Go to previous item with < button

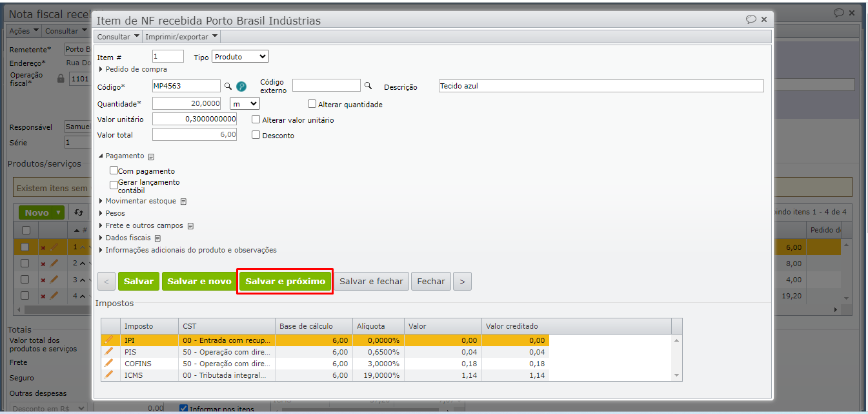pos(106,281)
